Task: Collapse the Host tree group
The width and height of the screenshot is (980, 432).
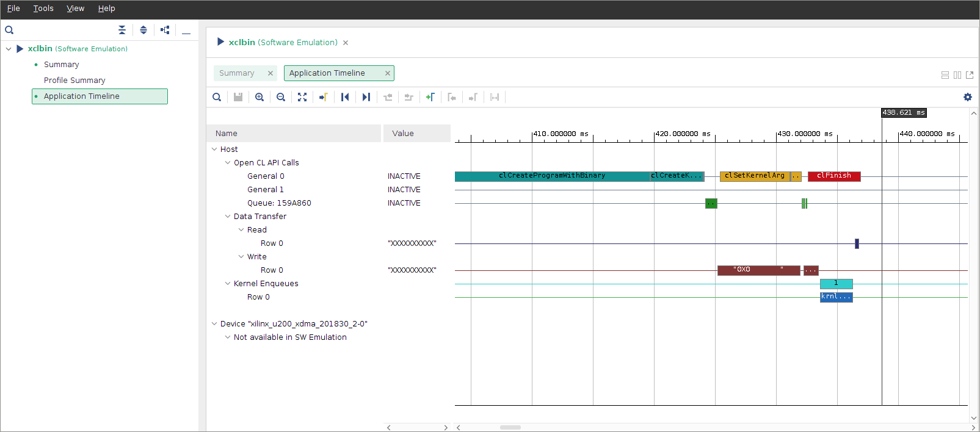Action: 214,149
